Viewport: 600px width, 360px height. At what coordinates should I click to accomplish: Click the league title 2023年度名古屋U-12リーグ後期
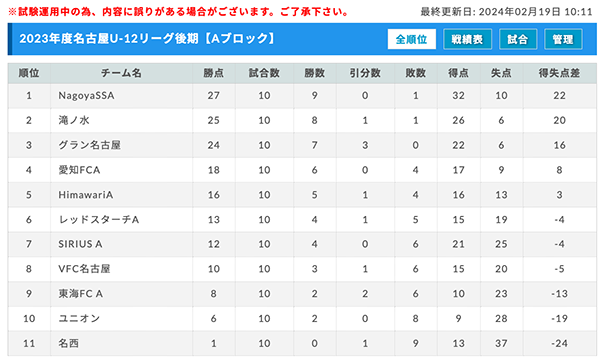(109, 39)
